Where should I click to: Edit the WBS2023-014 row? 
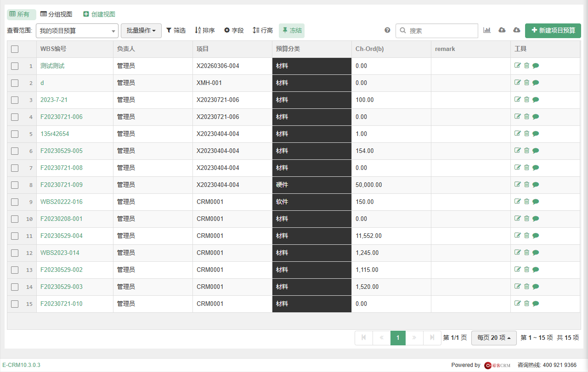tap(518, 253)
